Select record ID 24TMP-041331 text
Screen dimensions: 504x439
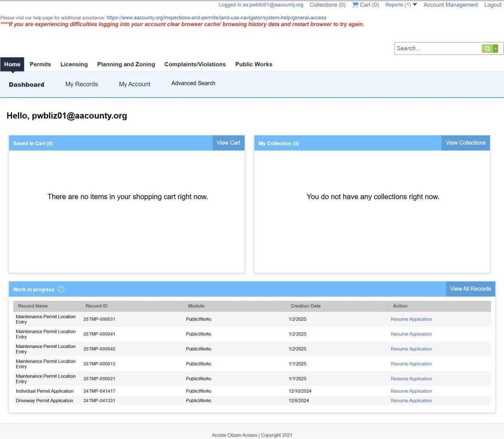pyautogui.click(x=99, y=400)
